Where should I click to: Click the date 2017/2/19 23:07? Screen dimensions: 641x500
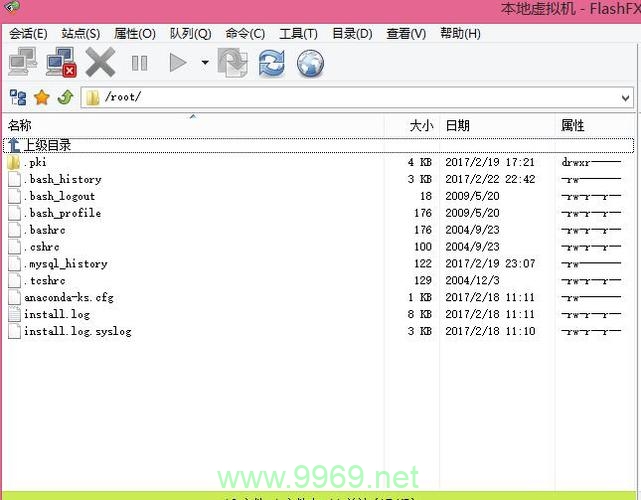coord(490,264)
